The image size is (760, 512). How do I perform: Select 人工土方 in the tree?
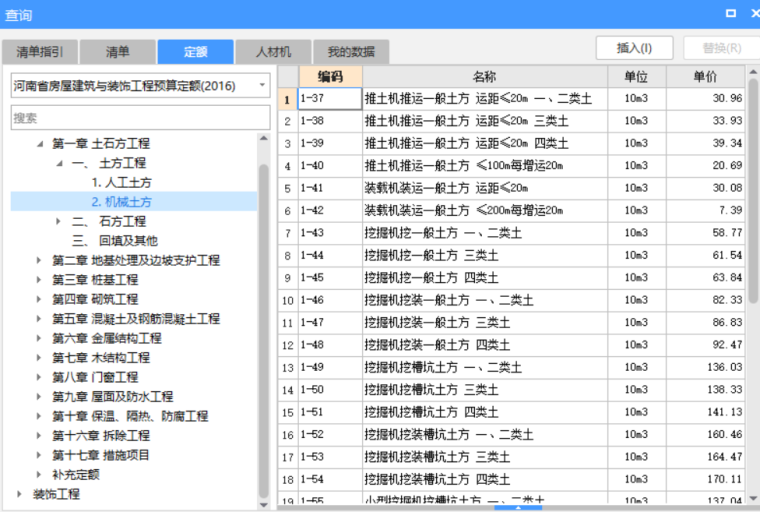point(122,183)
